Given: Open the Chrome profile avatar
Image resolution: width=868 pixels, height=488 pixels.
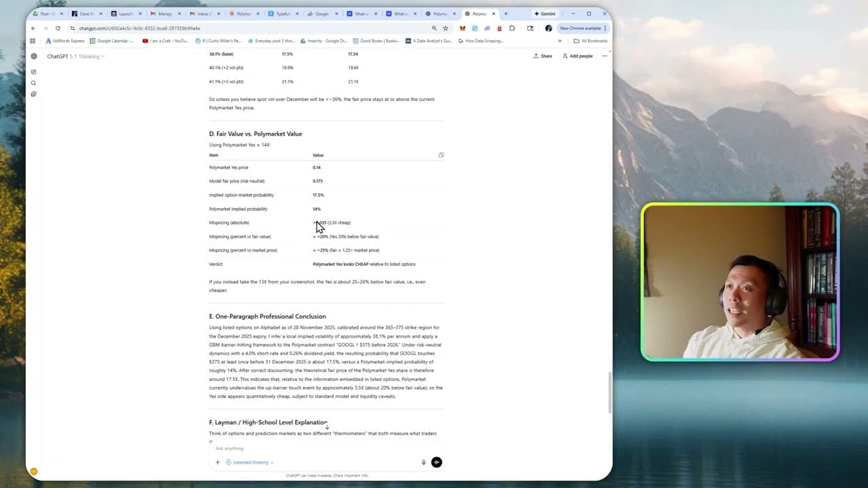Looking at the screenshot, I should click(x=549, y=28).
